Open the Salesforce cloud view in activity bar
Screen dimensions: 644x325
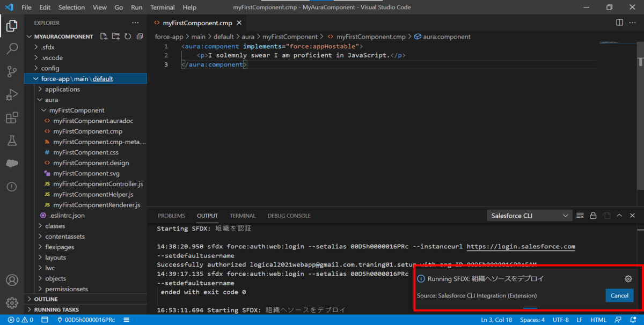[12, 164]
